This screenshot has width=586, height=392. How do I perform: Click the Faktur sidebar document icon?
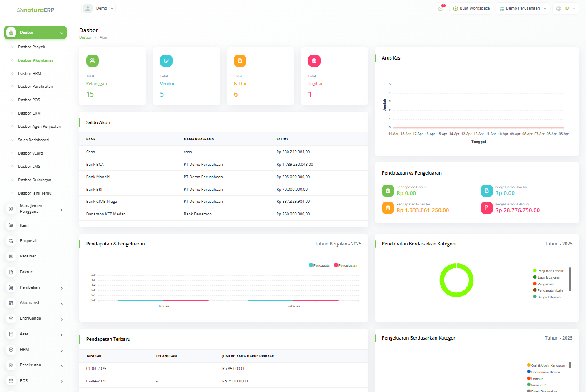click(x=11, y=272)
